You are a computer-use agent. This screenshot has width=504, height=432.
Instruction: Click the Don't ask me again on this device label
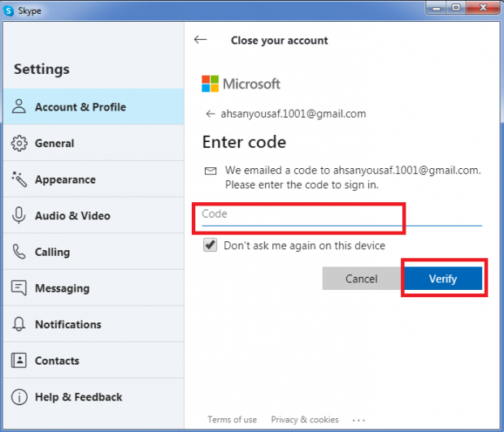point(304,246)
